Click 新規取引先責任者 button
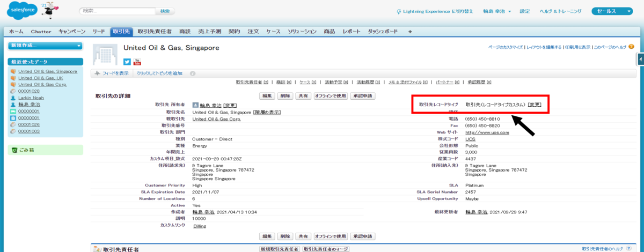The height and width of the screenshot is (252, 644). click(x=280, y=249)
